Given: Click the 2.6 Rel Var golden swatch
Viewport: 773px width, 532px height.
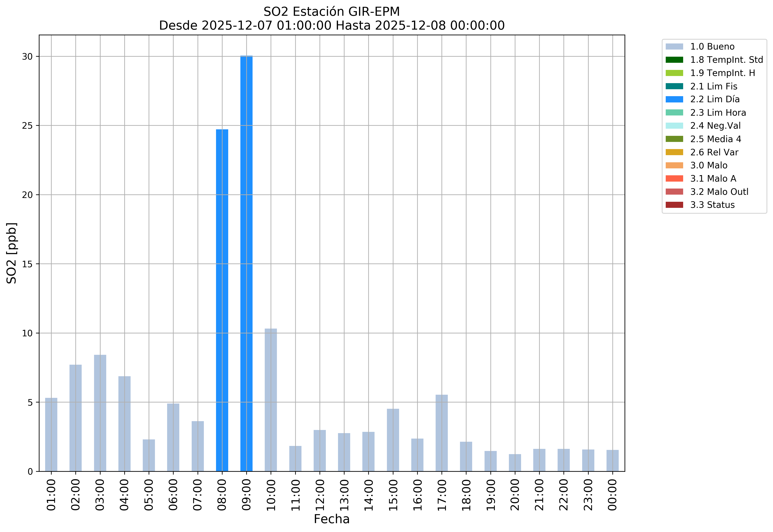Looking at the screenshot, I should tap(674, 152).
